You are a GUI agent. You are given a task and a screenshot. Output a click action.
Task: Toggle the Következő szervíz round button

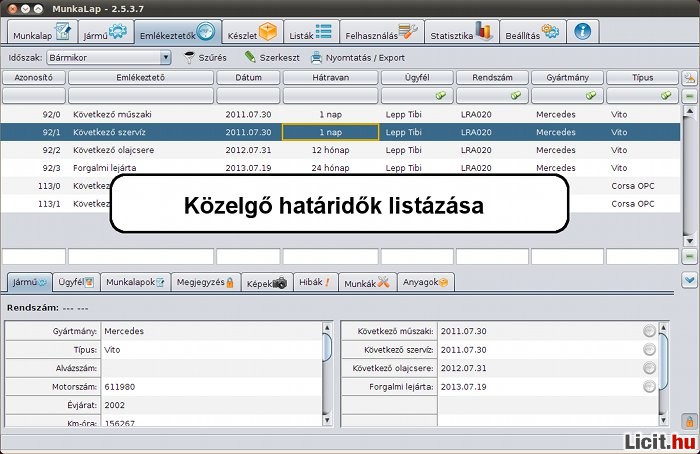(650, 350)
